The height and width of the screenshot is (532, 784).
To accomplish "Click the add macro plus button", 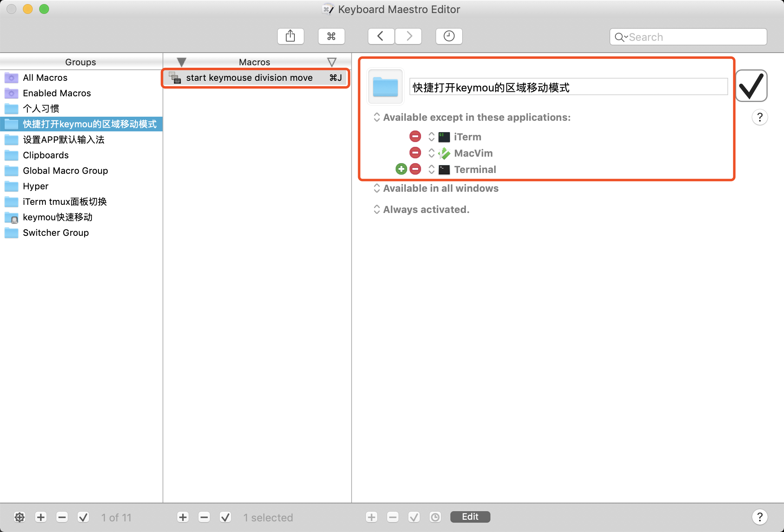I will 183,517.
